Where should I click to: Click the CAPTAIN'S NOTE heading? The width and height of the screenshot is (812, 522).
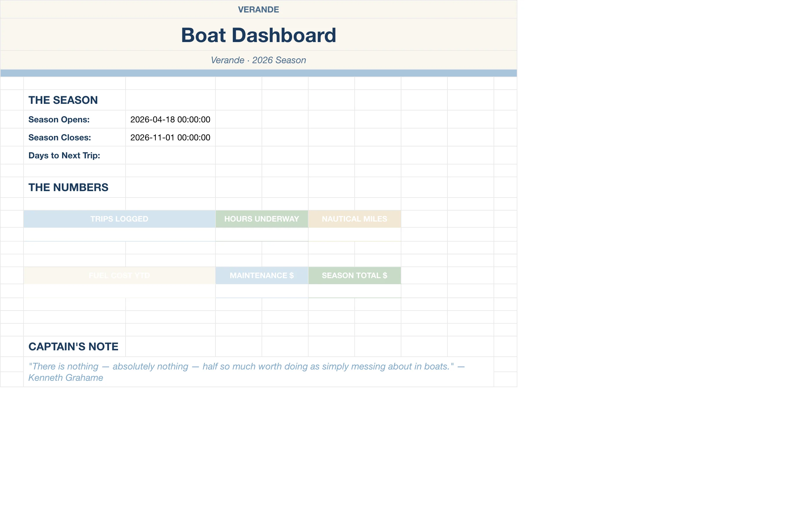coord(73,347)
